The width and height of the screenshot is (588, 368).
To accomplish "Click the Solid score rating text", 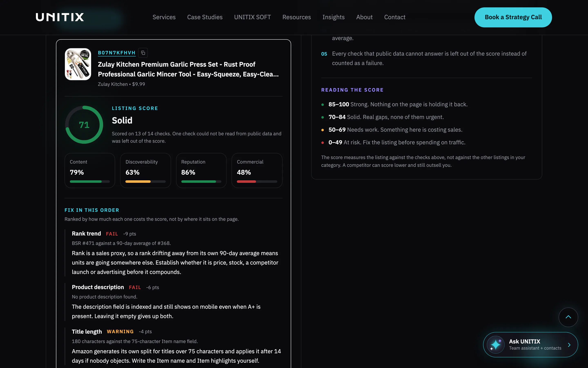I will [x=122, y=120].
